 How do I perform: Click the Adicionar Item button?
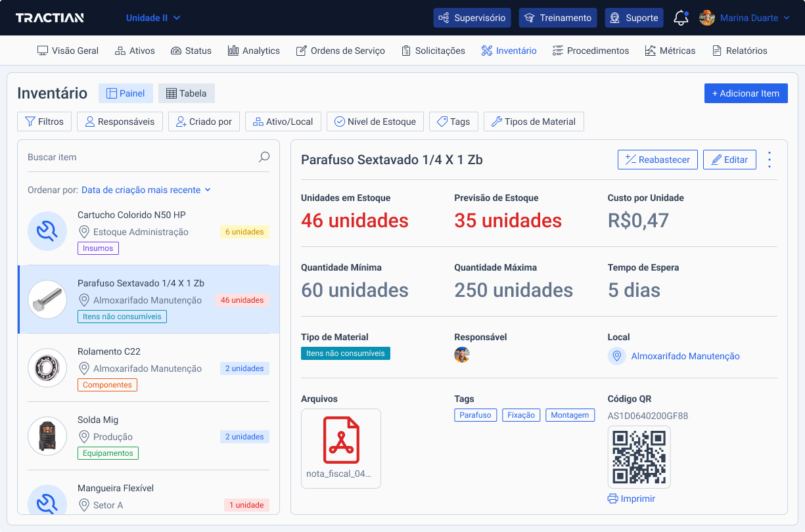(x=745, y=93)
